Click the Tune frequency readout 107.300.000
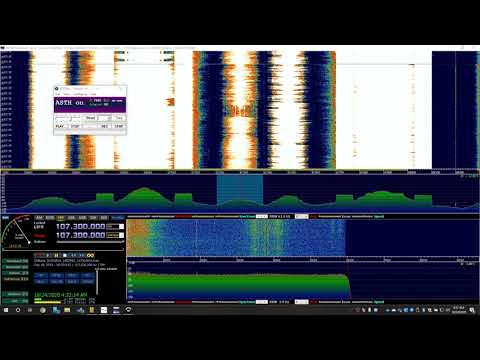Screen dimensions: 480x360 [x=80, y=235]
